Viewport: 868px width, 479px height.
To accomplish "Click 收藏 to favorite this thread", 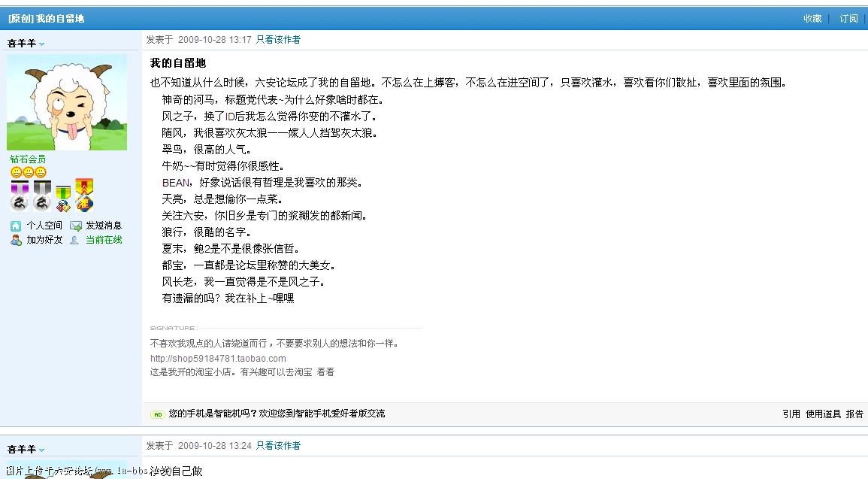I will (812, 18).
